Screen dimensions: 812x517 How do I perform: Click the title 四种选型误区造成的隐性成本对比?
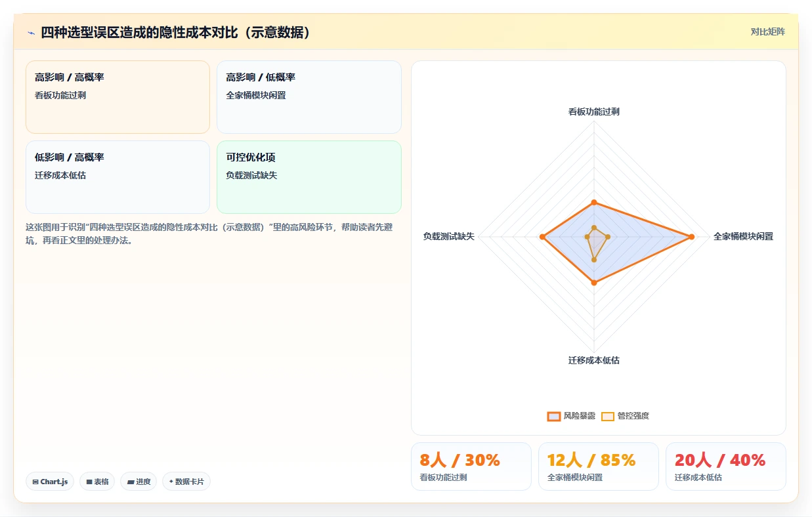(x=175, y=32)
